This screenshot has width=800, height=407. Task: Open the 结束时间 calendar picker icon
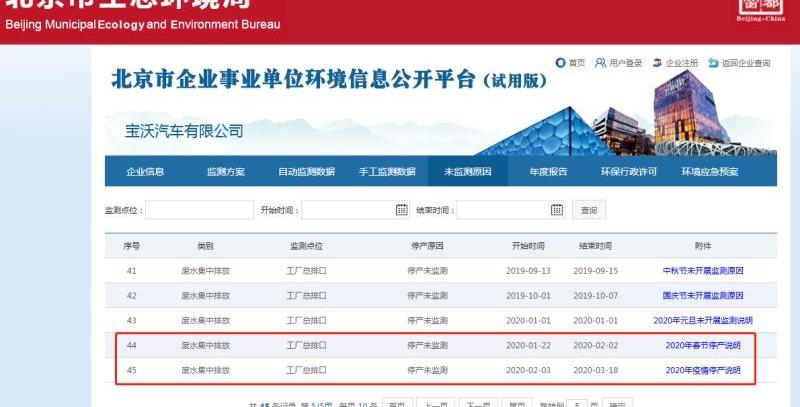click(557, 210)
